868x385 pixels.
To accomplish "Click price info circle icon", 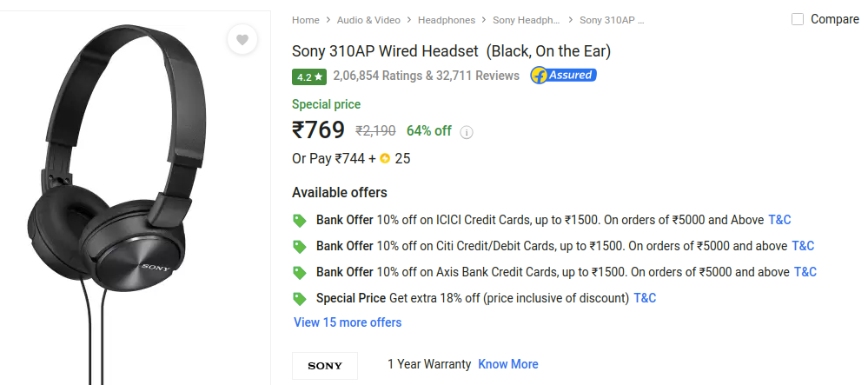I will tap(467, 132).
